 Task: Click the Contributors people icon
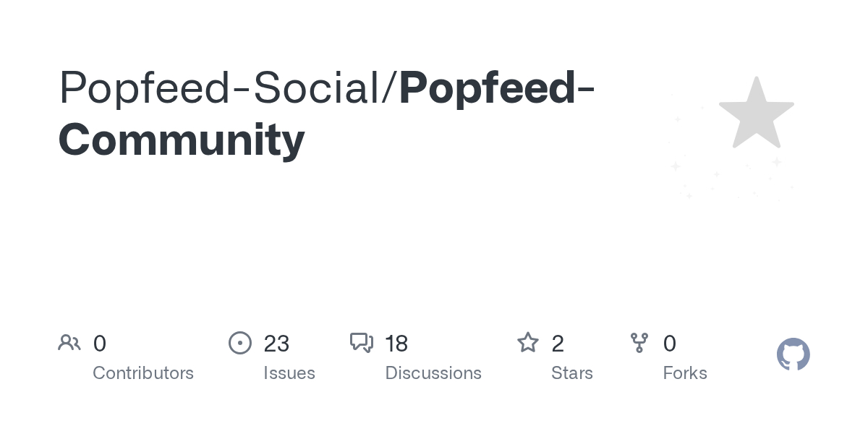(69, 343)
